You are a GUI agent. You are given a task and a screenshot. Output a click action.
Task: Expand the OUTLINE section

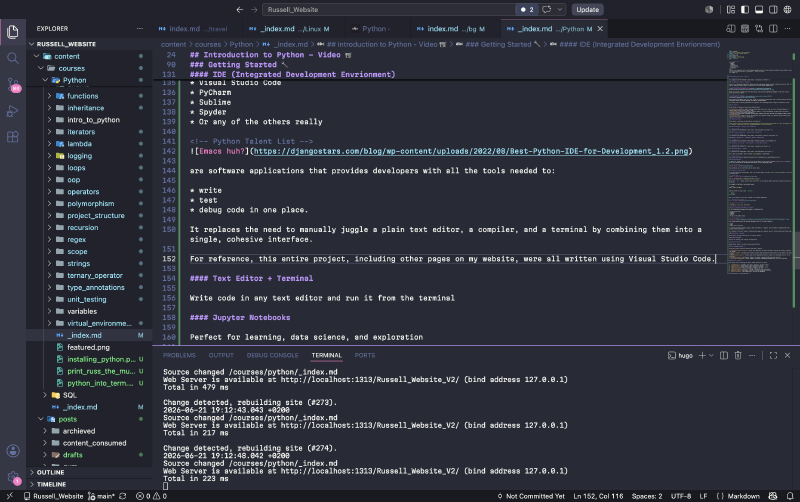51,472
